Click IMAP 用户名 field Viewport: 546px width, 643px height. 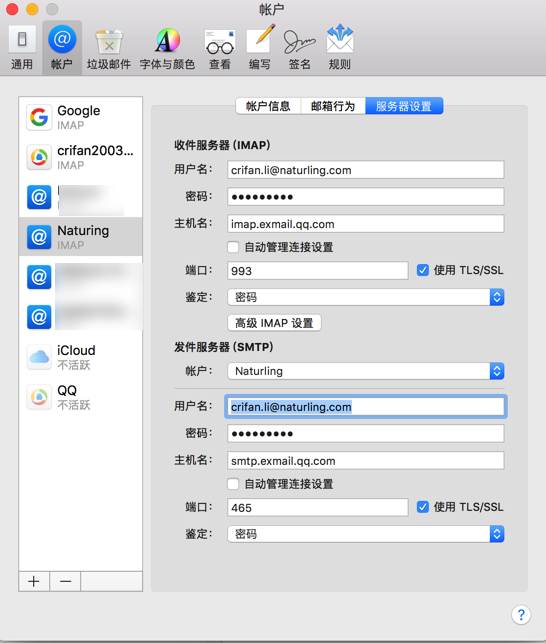click(366, 170)
